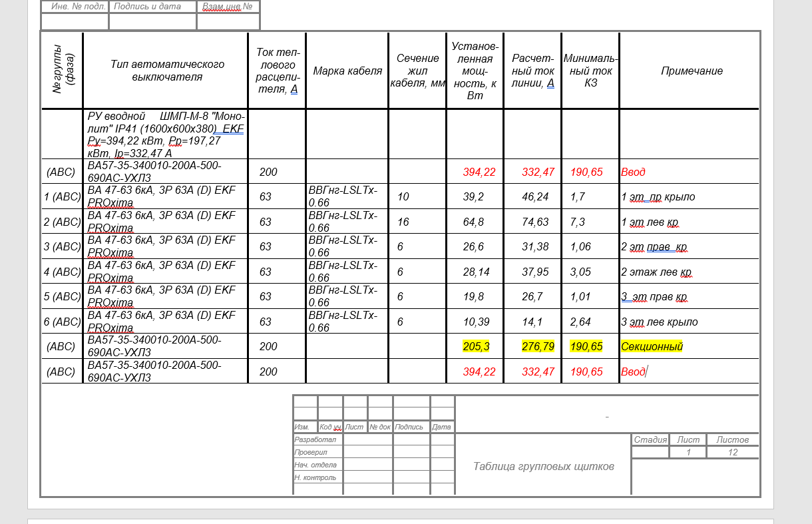Click the '1 (ABC)' group number cell
Image resolution: width=812 pixels, height=524 pixels.
[x=62, y=197]
